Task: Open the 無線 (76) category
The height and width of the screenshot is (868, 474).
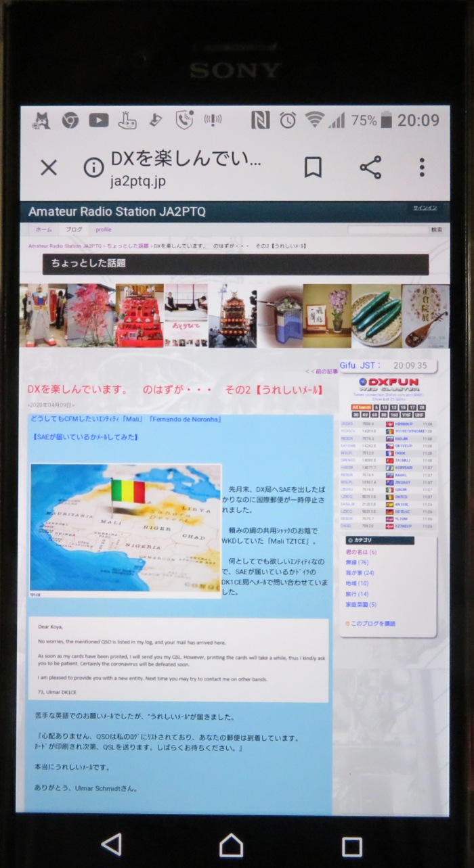Action: click(x=358, y=562)
